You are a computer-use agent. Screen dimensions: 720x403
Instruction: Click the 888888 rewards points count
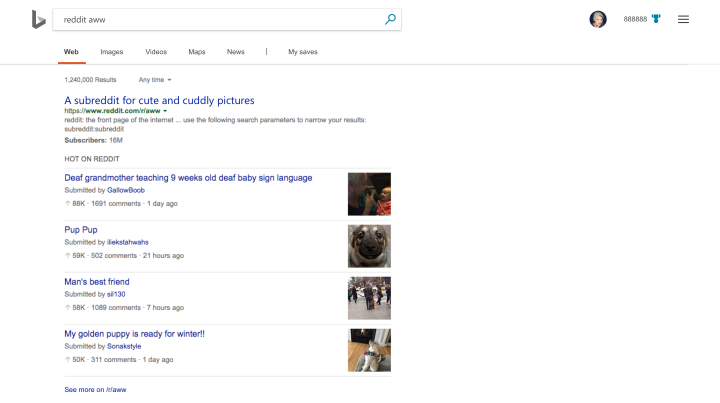pyautogui.click(x=635, y=19)
